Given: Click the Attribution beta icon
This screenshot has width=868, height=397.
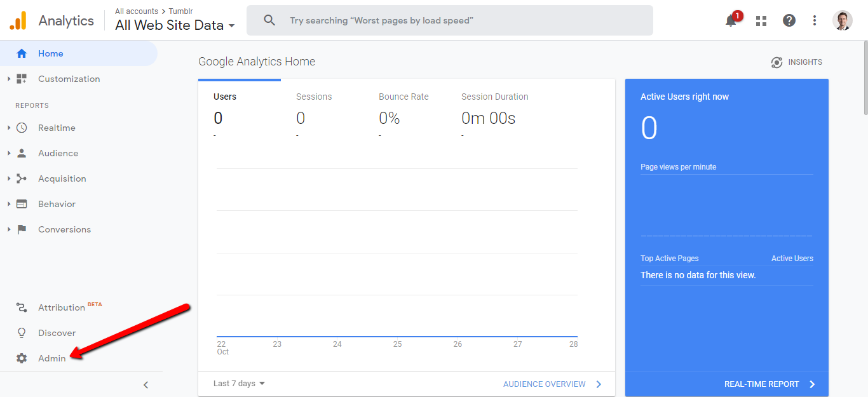Looking at the screenshot, I should click(22, 307).
